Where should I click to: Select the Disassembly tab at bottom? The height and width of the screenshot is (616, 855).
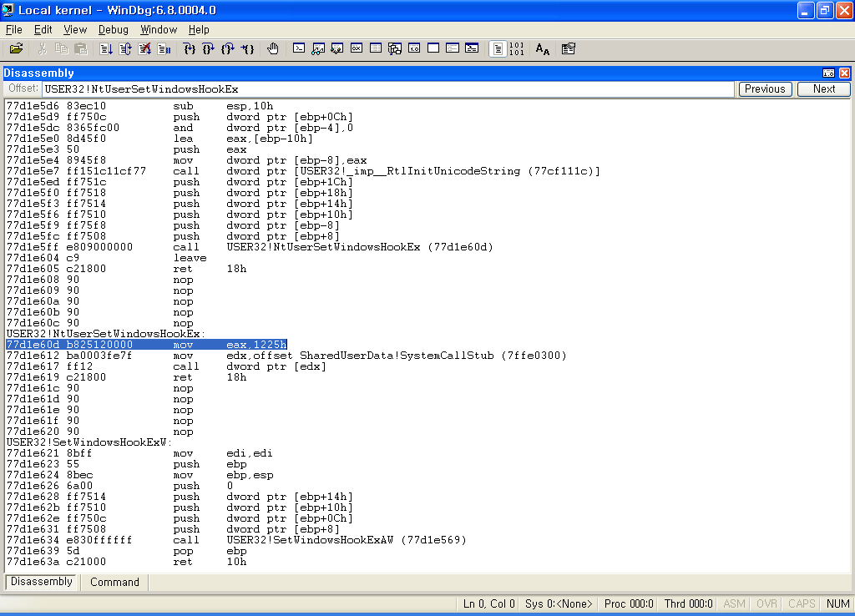42,582
